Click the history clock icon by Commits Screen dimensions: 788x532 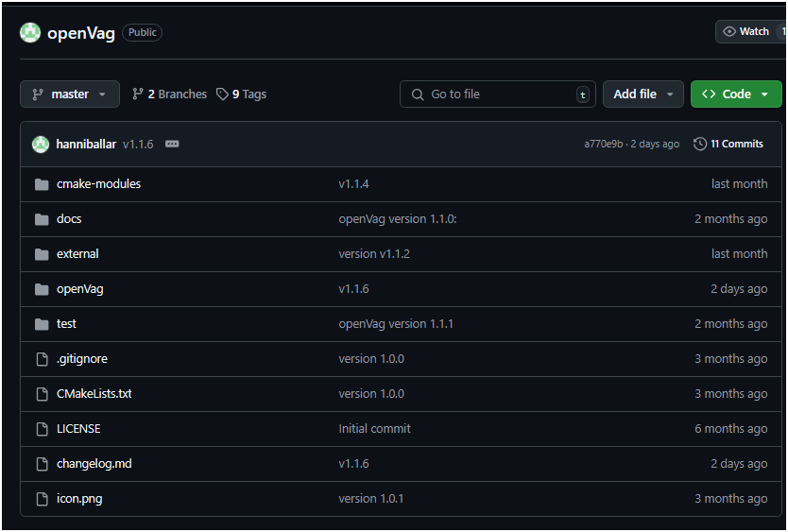click(x=700, y=145)
